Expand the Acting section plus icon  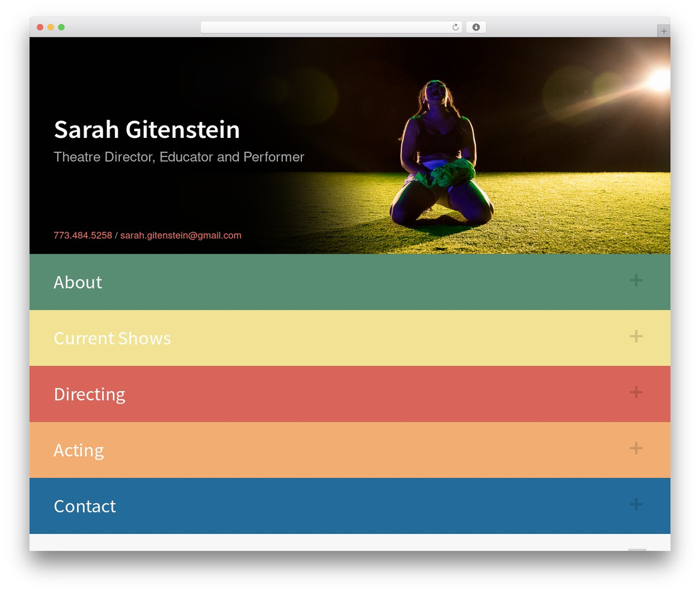click(x=636, y=448)
